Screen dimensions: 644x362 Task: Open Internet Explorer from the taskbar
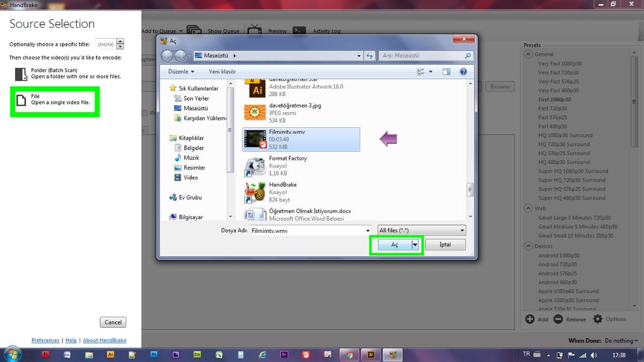coord(262,354)
